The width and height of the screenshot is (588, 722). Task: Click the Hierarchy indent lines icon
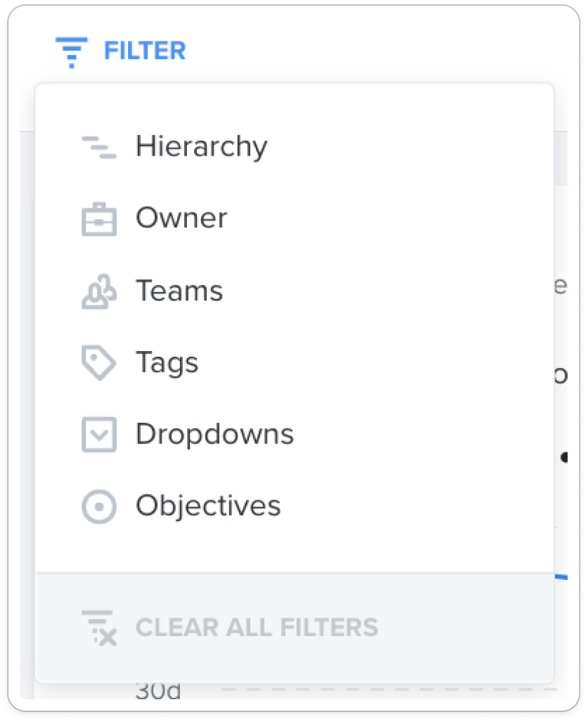[x=99, y=147]
